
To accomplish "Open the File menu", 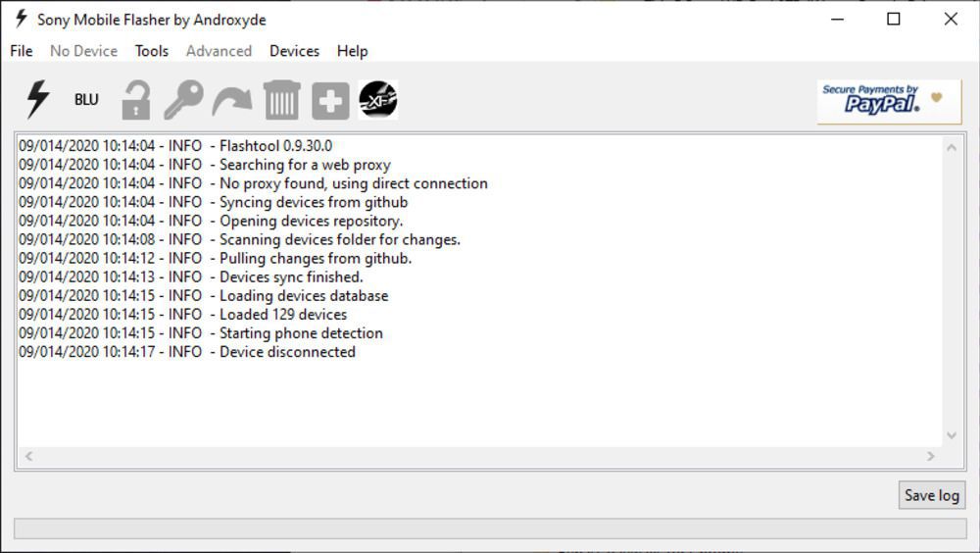I will click(x=22, y=51).
